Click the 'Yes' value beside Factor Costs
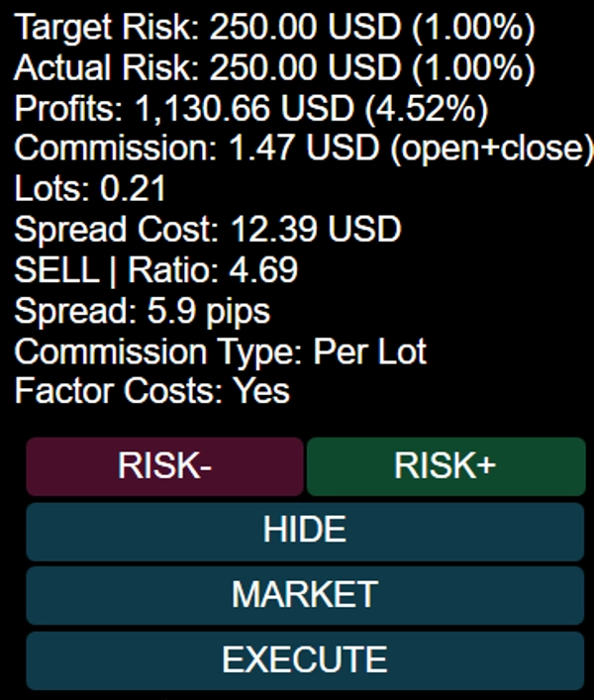The image size is (594, 700). [x=261, y=391]
